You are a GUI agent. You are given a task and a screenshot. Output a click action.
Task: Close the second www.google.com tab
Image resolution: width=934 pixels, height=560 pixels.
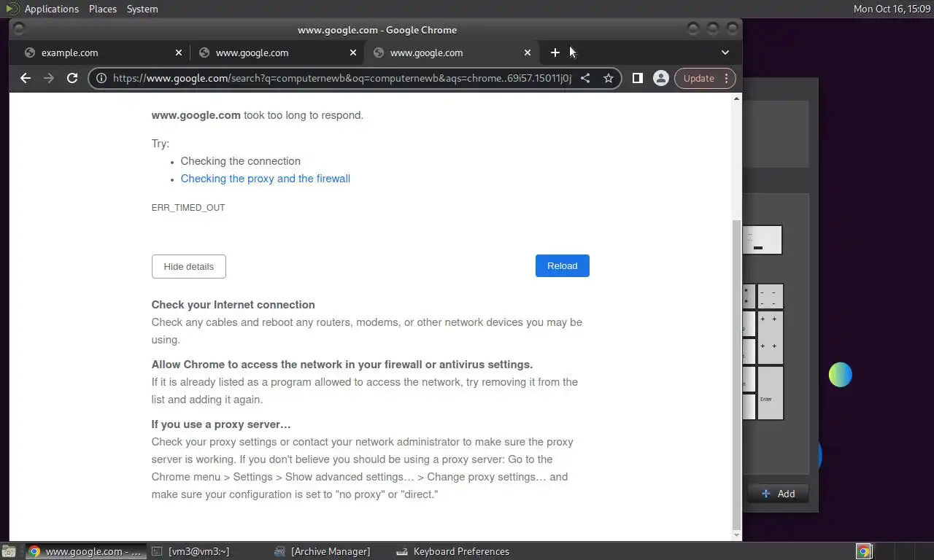353,52
